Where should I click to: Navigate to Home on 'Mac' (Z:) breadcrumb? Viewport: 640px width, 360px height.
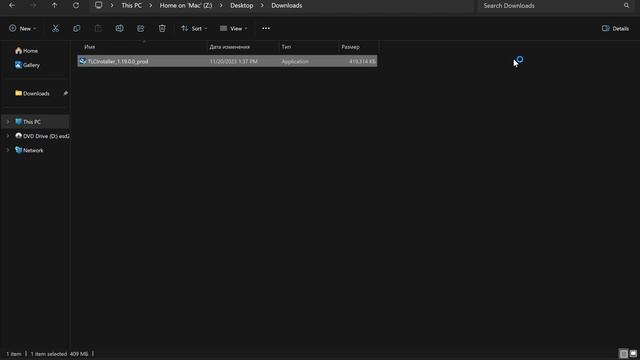(186, 6)
